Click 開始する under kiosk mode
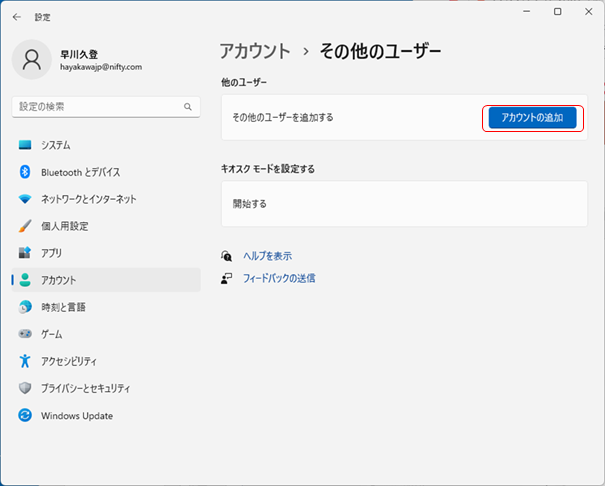 click(250, 204)
